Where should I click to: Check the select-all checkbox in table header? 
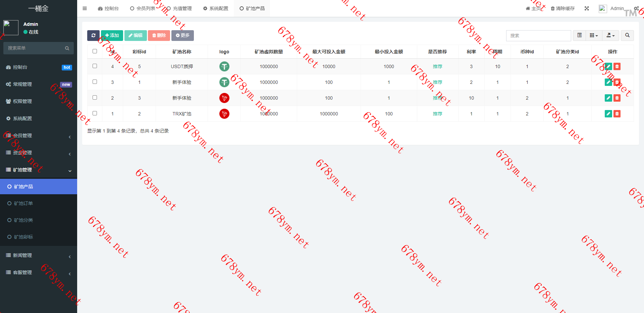click(x=95, y=51)
